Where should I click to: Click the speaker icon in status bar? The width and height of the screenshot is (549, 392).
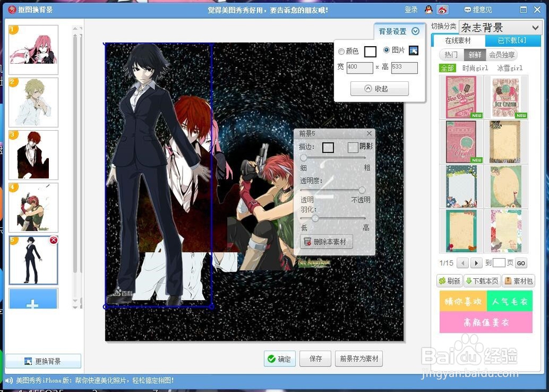tap(9, 380)
